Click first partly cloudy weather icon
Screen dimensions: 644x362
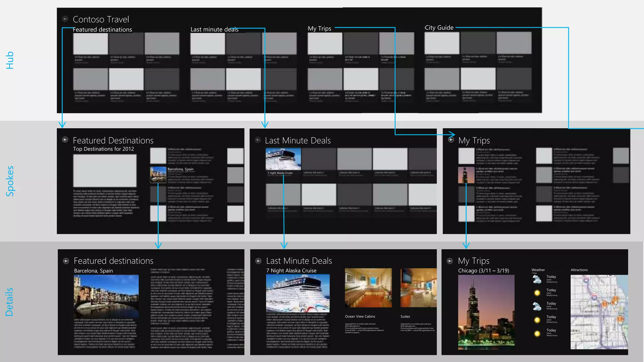point(537,279)
